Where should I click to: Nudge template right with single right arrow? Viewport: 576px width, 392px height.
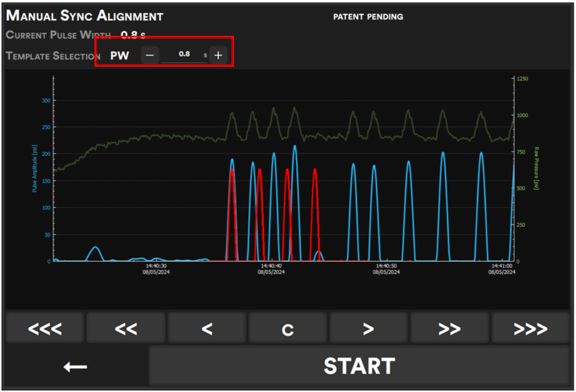pos(369,329)
